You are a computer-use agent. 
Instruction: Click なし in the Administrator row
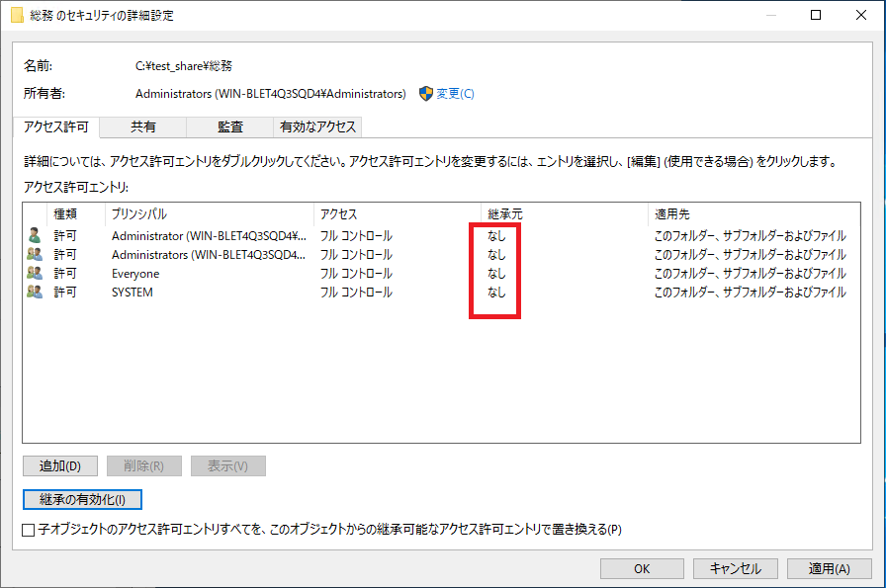[x=496, y=235]
